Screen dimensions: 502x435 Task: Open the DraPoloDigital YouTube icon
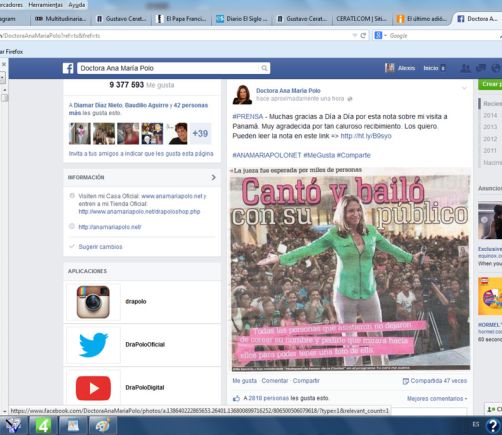click(x=93, y=388)
